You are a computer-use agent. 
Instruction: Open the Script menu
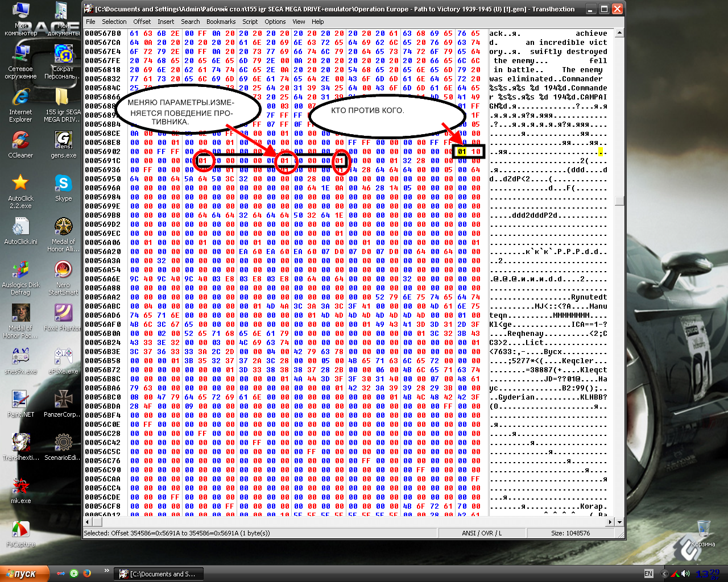point(250,22)
